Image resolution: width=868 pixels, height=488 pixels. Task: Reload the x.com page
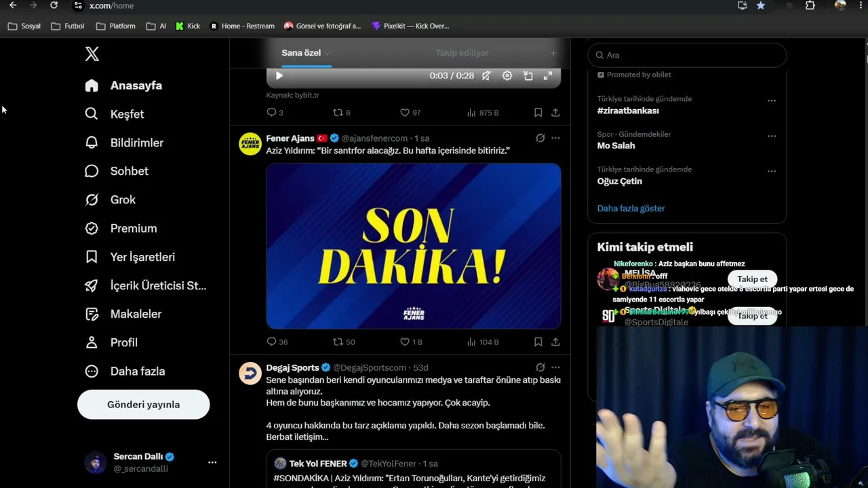54,5
